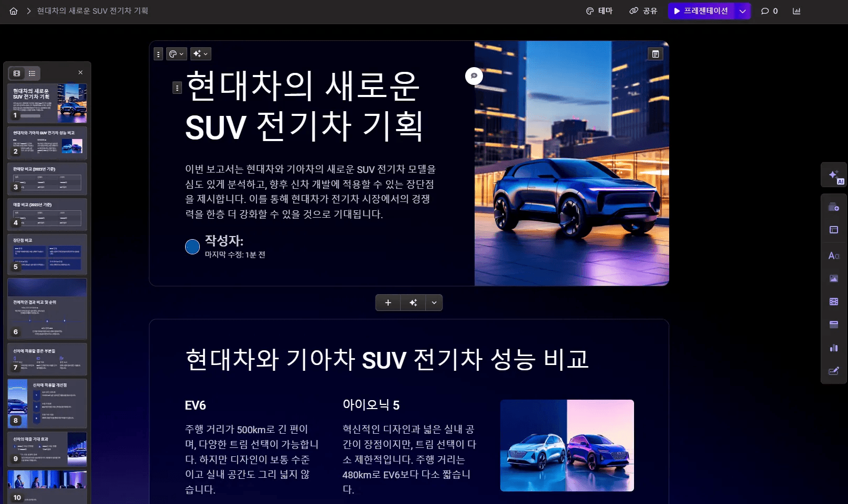Open title block drag handle menu
The image size is (848, 504).
pyautogui.click(x=177, y=88)
